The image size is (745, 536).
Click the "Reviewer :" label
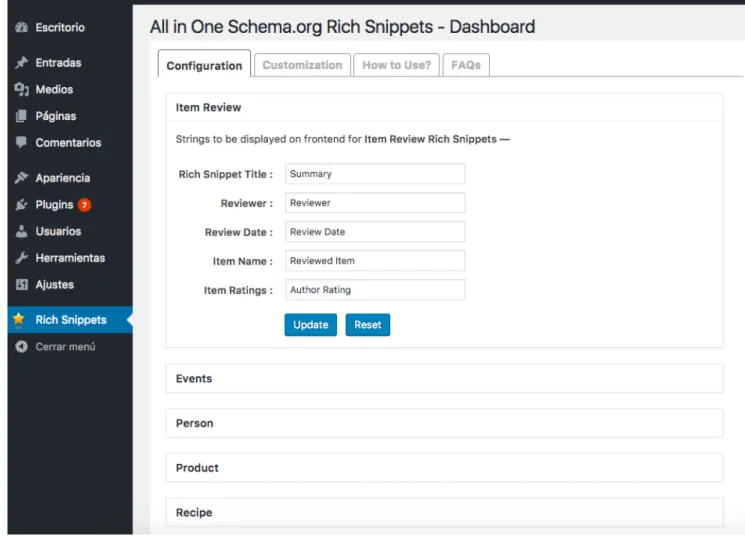tap(247, 203)
